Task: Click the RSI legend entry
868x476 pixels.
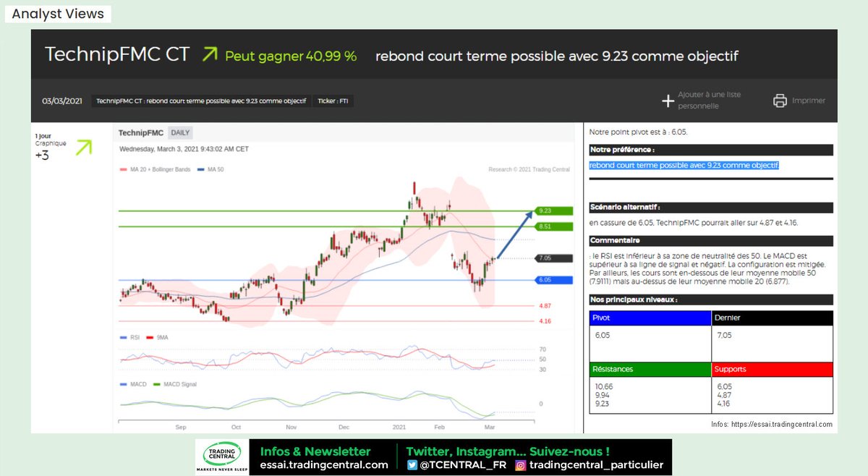Action: pyautogui.click(x=129, y=337)
